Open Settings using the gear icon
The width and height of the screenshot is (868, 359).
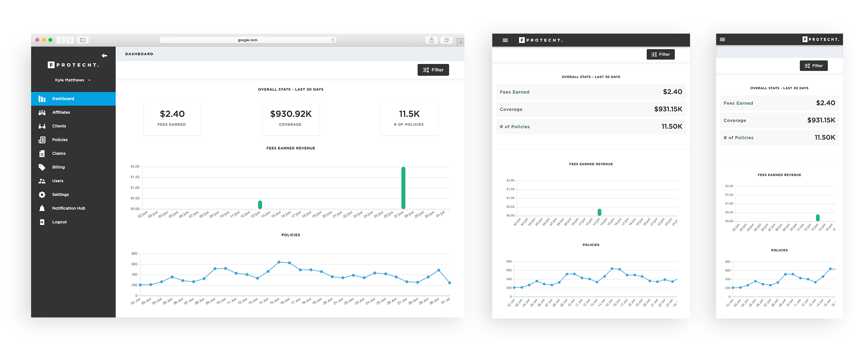pyautogui.click(x=42, y=195)
